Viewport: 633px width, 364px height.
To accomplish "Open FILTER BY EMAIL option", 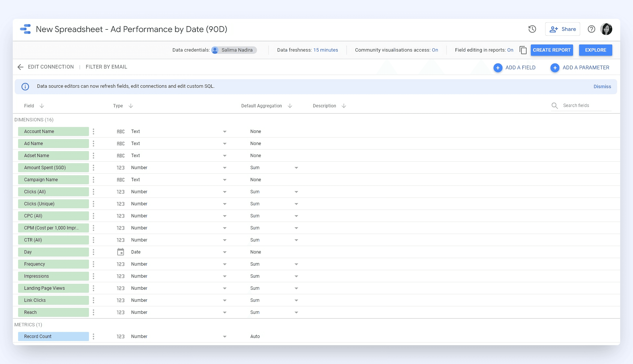I will 106,67.
